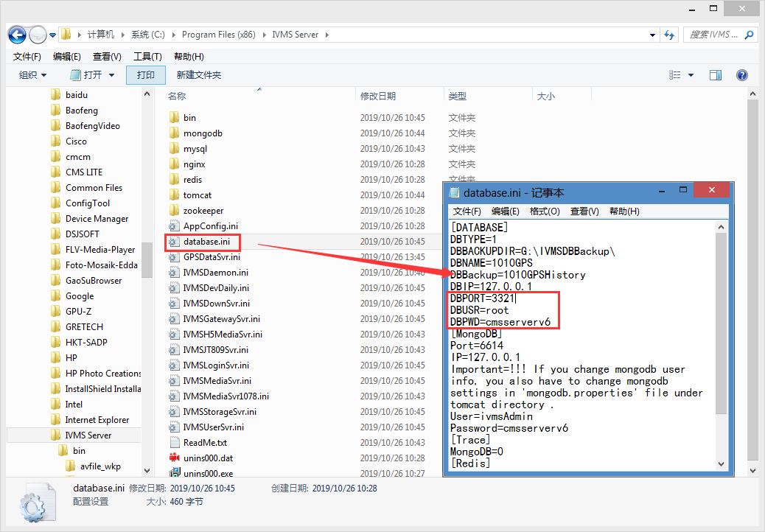765x532 pixels.
Task: Click 新建文件夹 button
Action: click(x=199, y=75)
